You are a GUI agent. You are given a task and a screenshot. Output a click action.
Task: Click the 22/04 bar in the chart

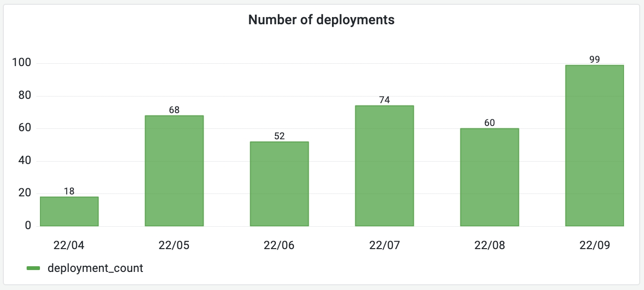tap(69, 212)
